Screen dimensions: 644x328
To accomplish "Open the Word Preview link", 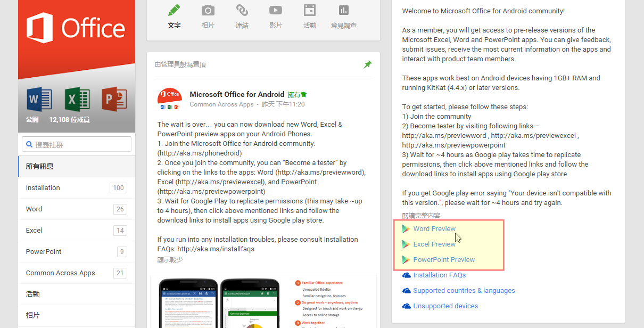I will pyautogui.click(x=434, y=229).
